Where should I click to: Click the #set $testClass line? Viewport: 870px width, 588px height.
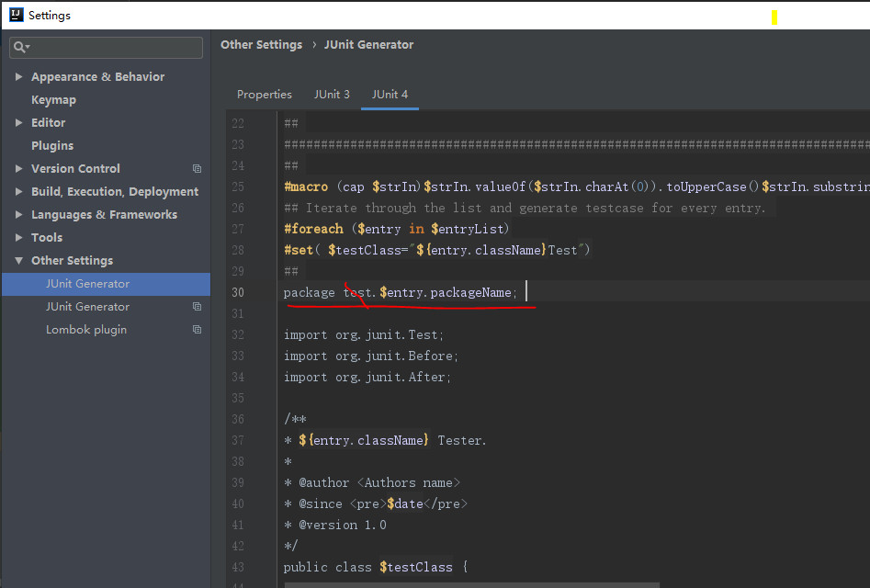[437, 250]
